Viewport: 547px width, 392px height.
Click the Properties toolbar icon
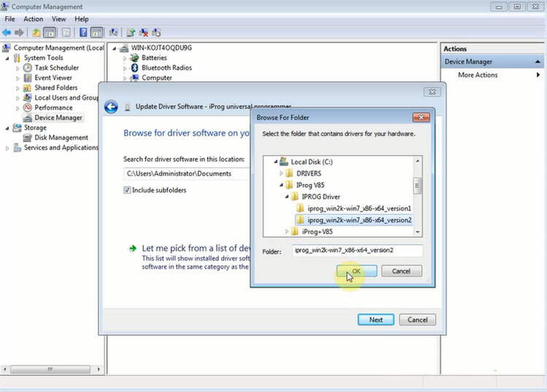(x=66, y=33)
